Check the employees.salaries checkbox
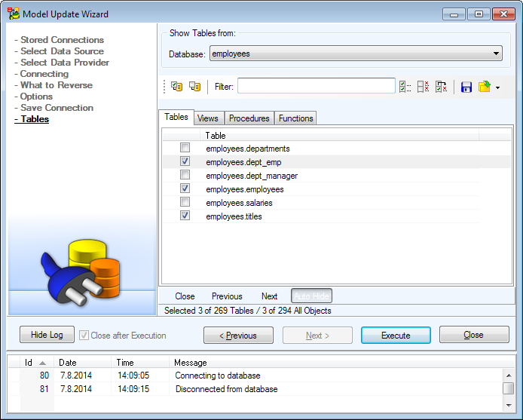Image resolution: width=523 pixels, height=420 pixels. point(185,201)
